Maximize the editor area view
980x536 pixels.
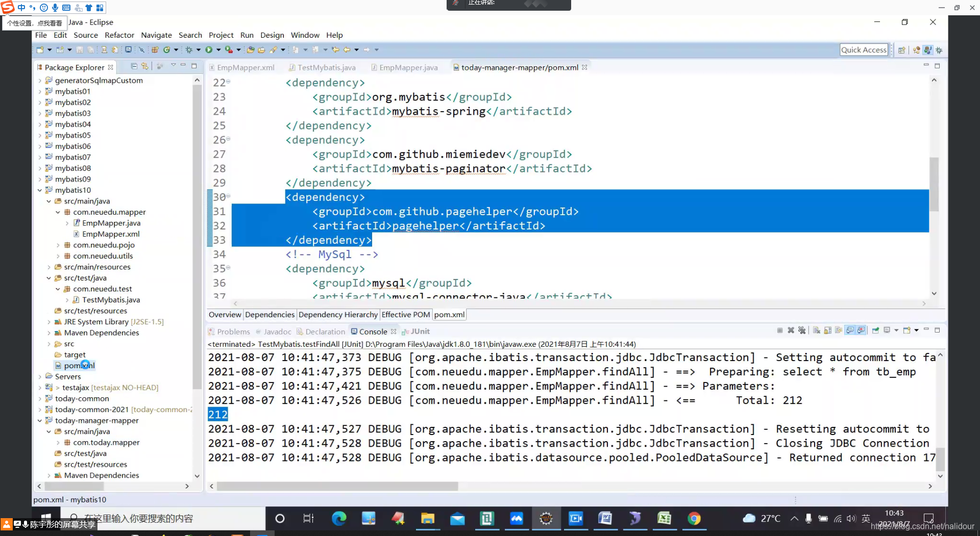[937, 66]
